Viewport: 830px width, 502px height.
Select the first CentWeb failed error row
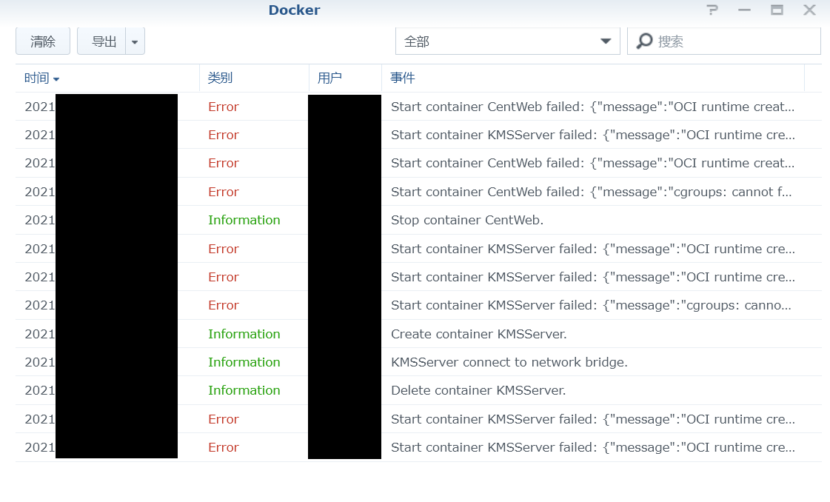click(593, 107)
